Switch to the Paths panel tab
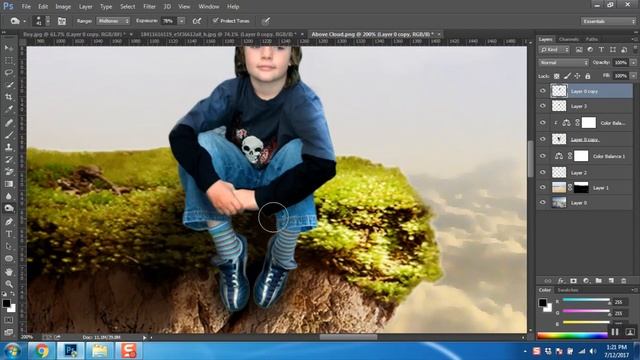The width and height of the screenshot is (640, 360). pyautogui.click(x=591, y=39)
